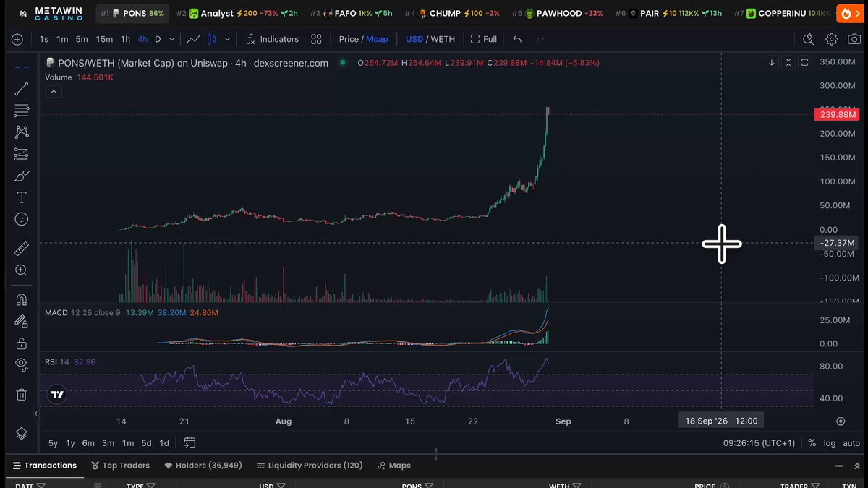
Task: Select the brush drawing tool
Action: [x=22, y=176]
